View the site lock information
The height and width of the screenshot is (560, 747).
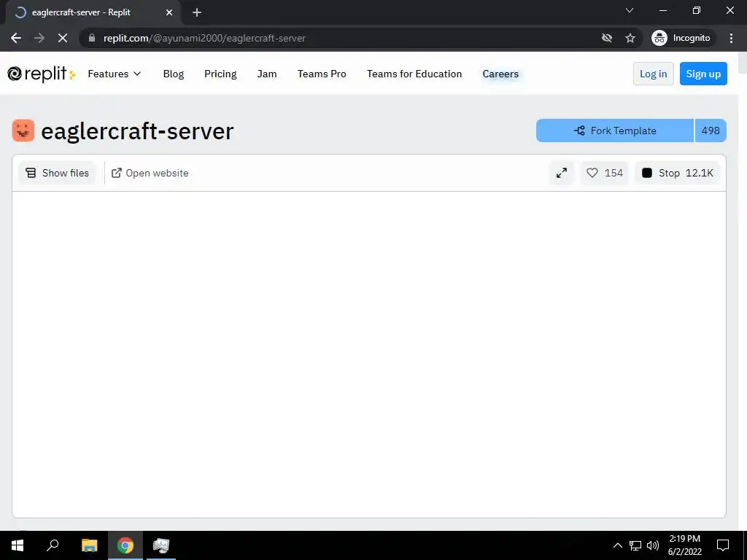click(92, 38)
